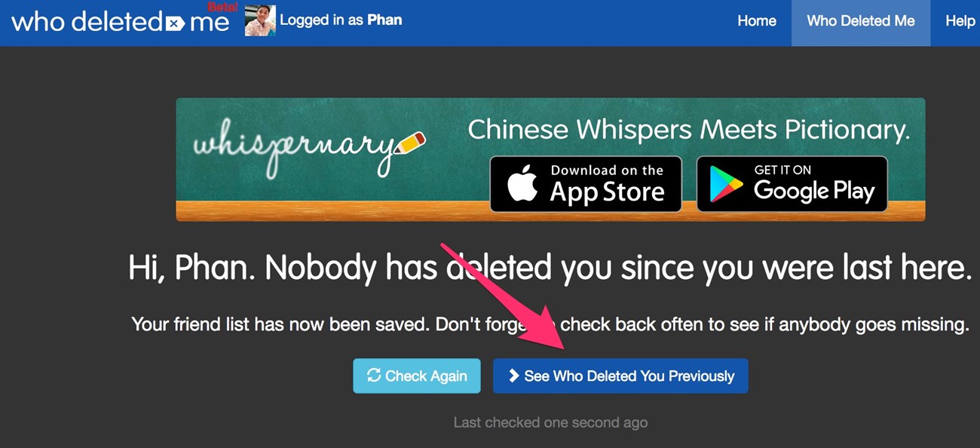This screenshot has height=448, width=980.
Task: Click the Logged in as Phan text
Action: tap(341, 20)
